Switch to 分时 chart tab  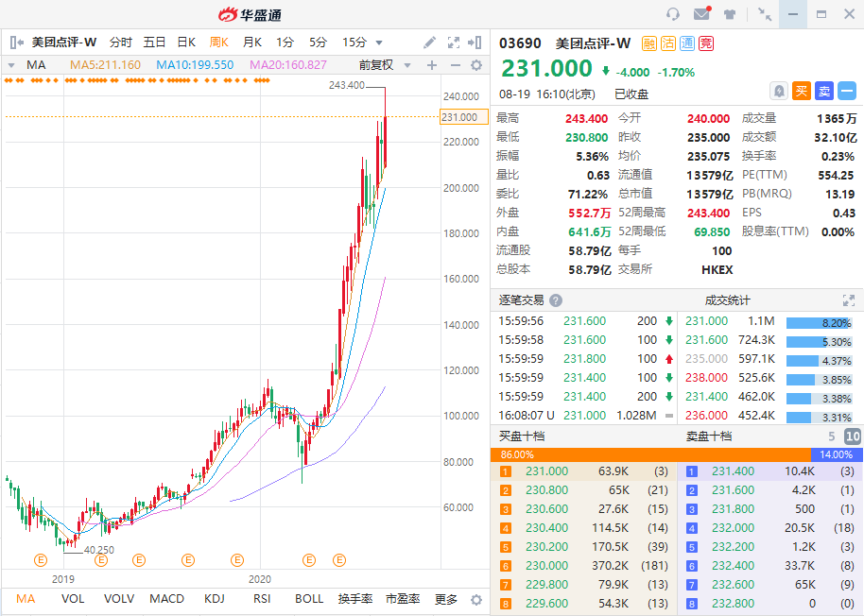121,43
